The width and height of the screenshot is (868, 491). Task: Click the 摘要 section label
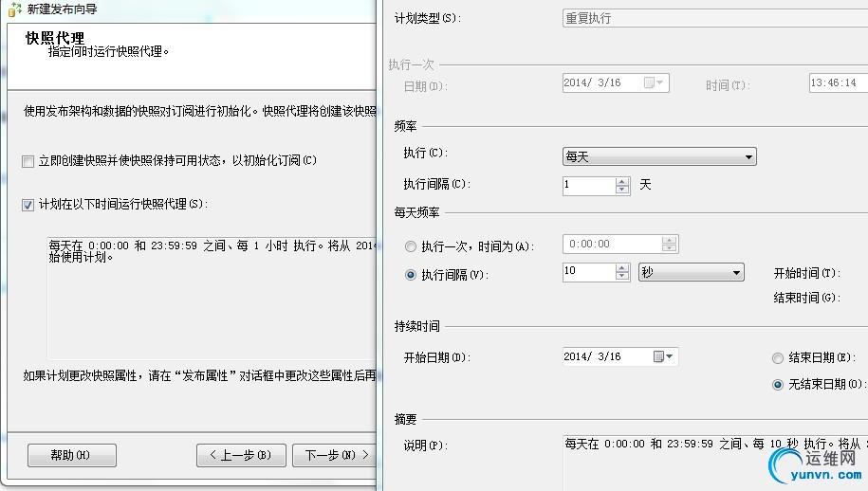[405, 419]
